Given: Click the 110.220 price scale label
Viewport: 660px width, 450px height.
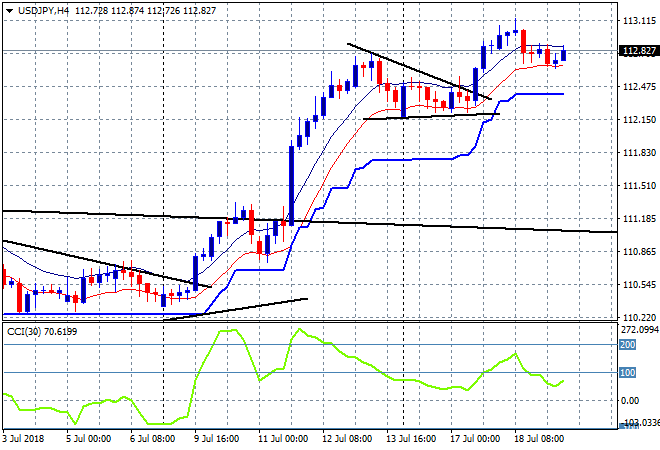Looking at the screenshot, I should (639, 317).
